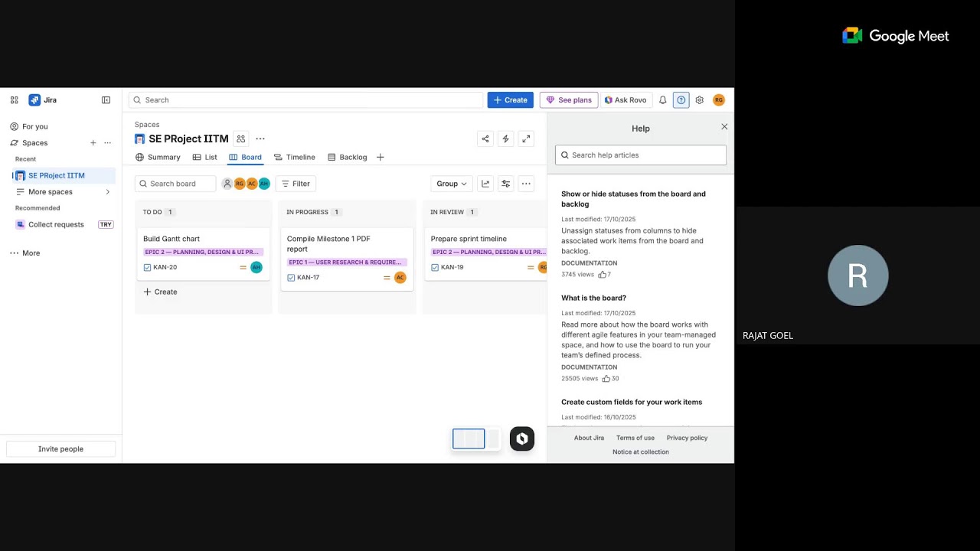Switch to the Timeline tab
980x551 pixels.
click(x=294, y=157)
